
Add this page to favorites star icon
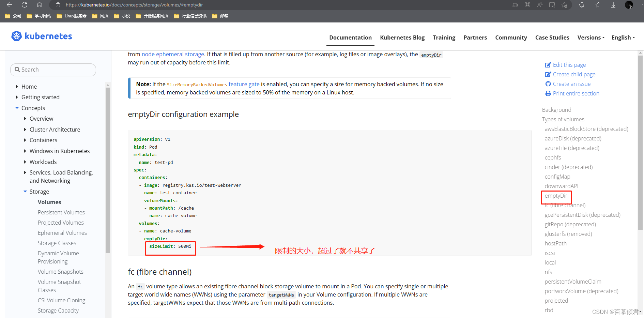coord(565,5)
